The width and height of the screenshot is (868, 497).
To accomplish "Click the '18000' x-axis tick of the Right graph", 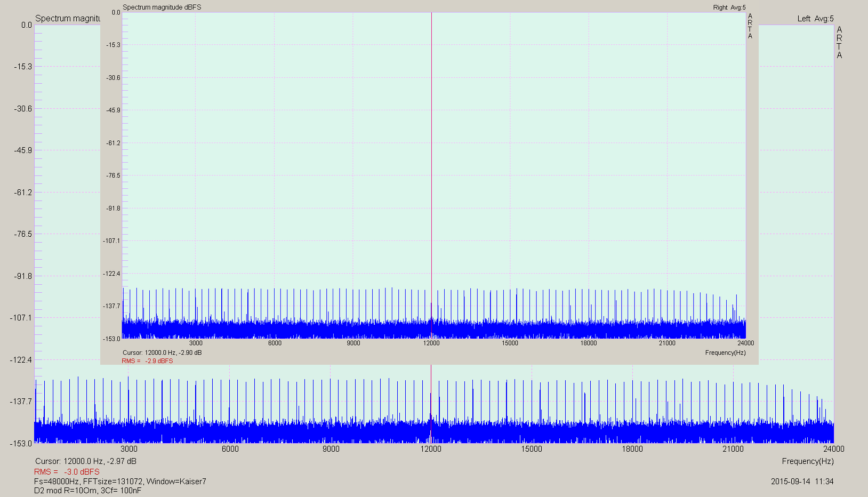I will tap(589, 343).
